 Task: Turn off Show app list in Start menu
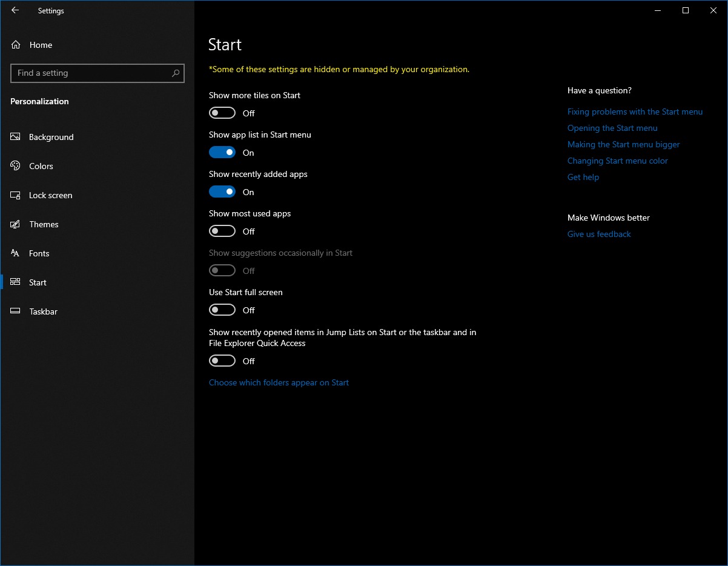[222, 153]
